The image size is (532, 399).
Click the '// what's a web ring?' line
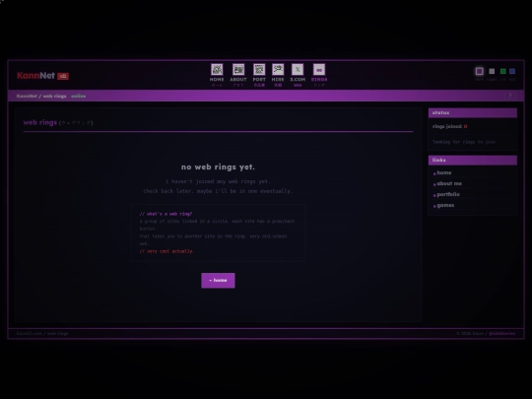coord(166,214)
